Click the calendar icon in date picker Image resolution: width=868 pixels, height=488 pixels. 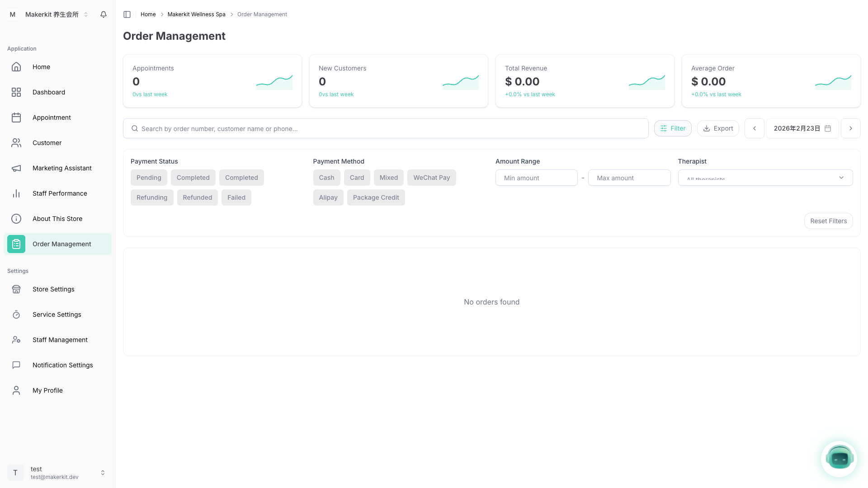828,128
